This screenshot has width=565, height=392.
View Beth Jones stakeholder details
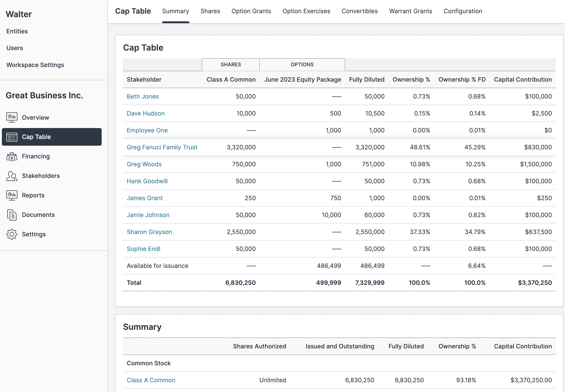[143, 96]
